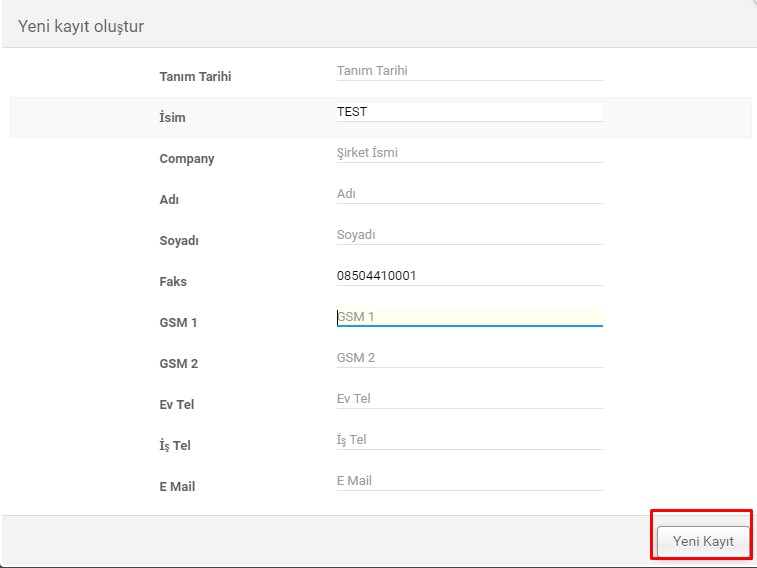Click the Tanım Tarihi label
The height and width of the screenshot is (568, 757).
click(195, 77)
